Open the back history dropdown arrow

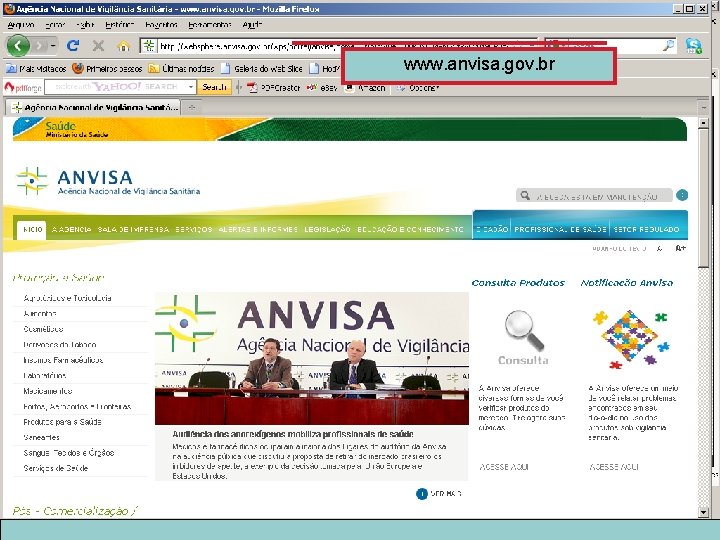(53, 46)
